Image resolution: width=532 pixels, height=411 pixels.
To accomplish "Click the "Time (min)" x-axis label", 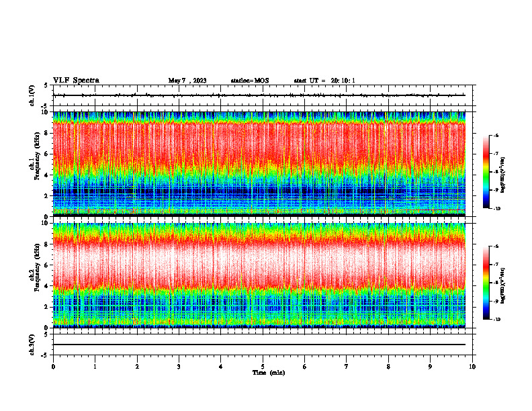I will click(x=269, y=373).
